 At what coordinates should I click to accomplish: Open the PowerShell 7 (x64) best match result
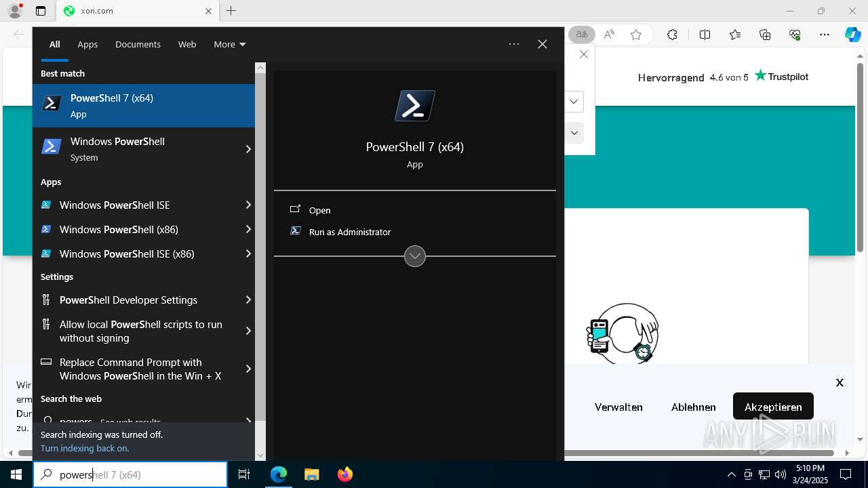point(144,106)
